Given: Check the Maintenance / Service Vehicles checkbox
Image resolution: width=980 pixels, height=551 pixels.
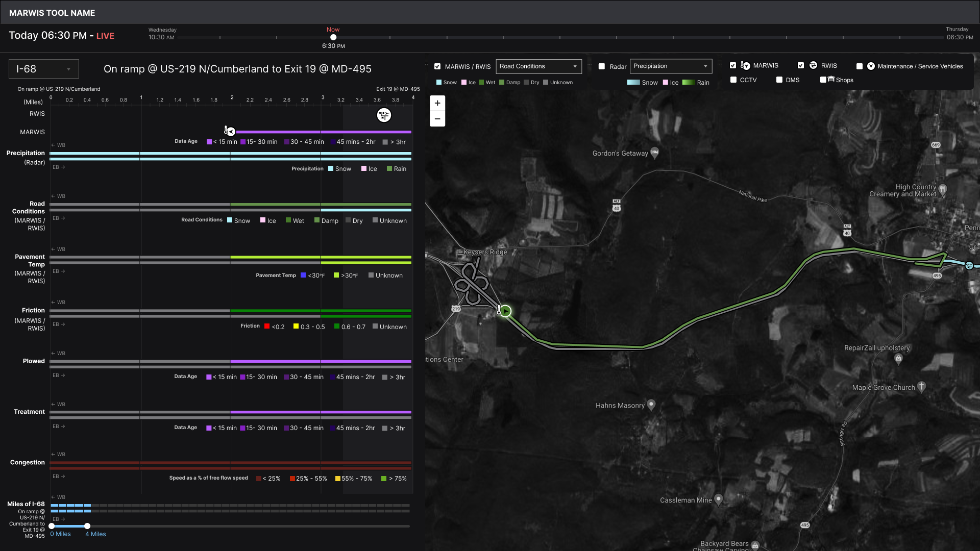Looking at the screenshot, I should tap(860, 66).
